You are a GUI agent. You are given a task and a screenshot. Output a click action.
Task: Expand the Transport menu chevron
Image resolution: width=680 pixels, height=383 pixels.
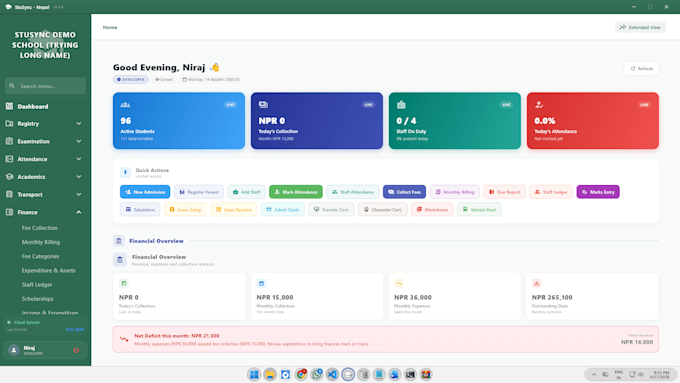(x=78, y=195)
